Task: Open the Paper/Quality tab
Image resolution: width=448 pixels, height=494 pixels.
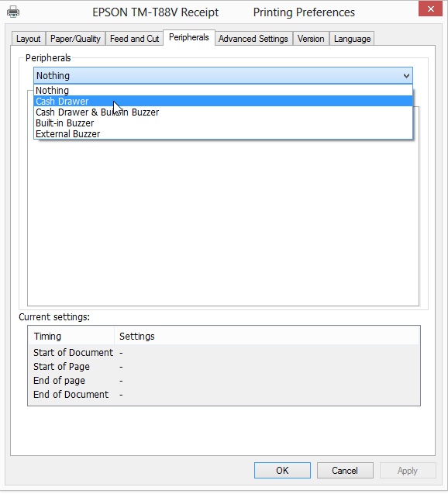Action: pyautogui.click(x=75, y=39)
